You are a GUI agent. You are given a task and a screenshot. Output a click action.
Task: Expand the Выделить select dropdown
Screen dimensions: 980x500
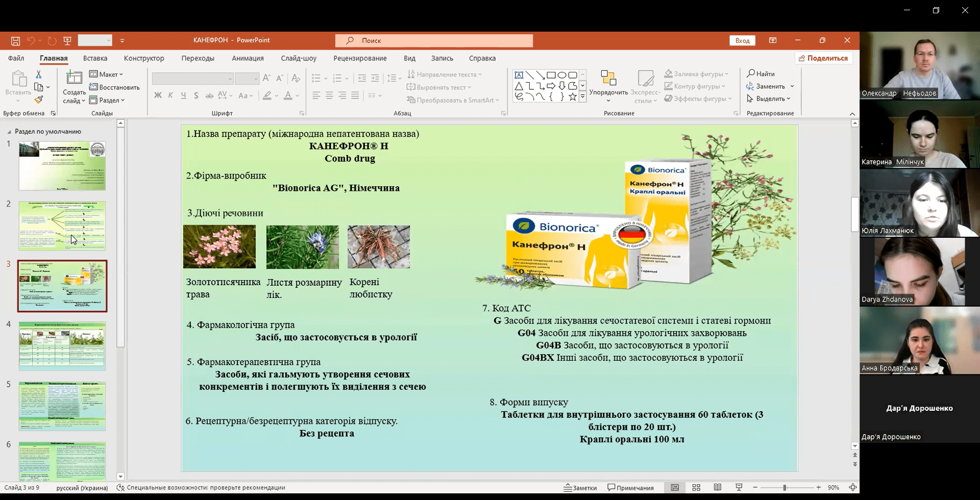click(769, 99)
